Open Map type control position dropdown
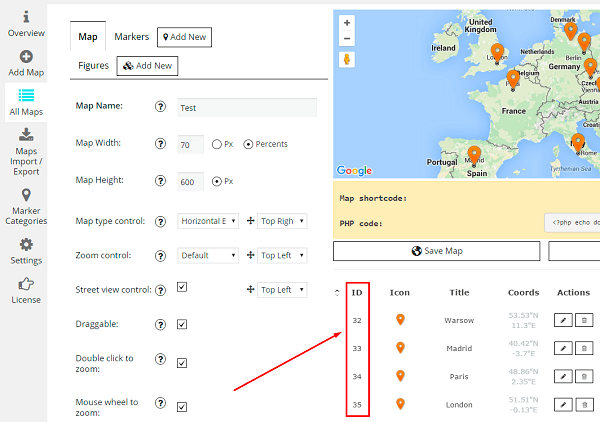 tap(282, 221)
